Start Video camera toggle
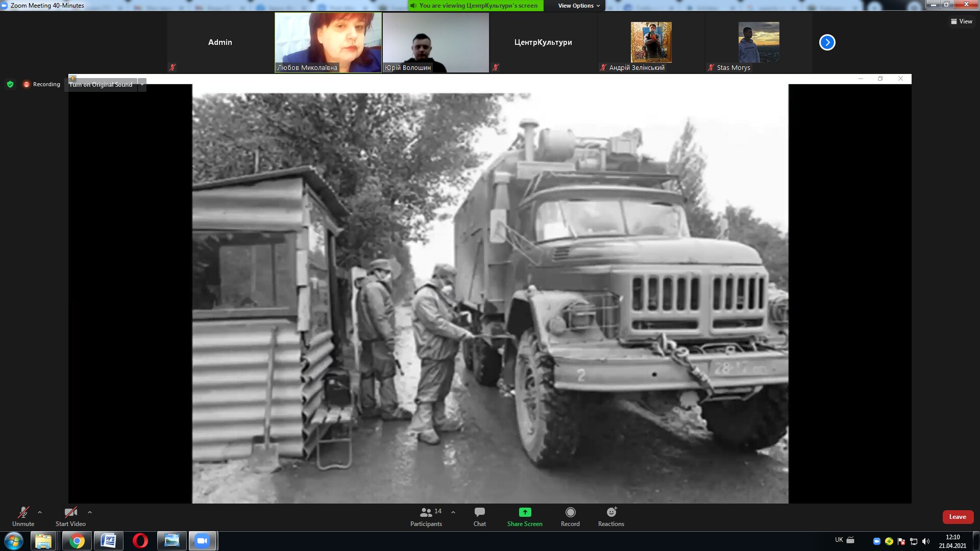The image size is (980, 551). (x=70, y=512)
